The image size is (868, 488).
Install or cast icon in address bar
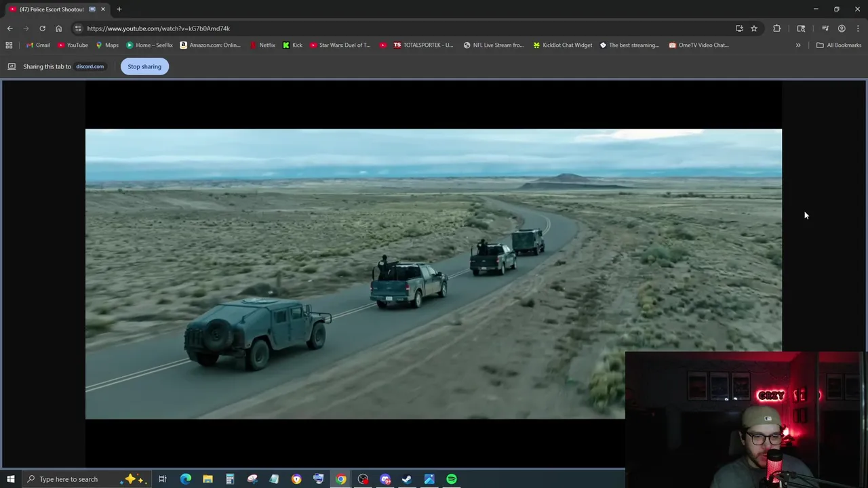tap(739, 28)
